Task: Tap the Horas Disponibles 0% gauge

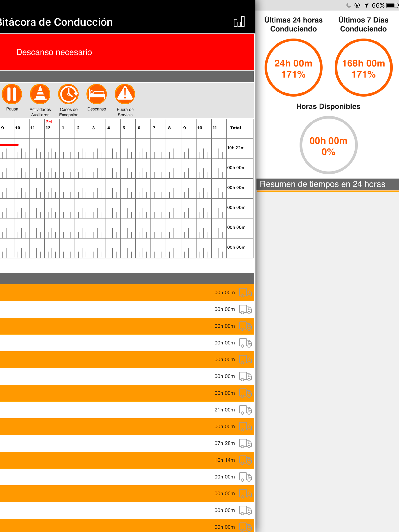Action: 328,145
